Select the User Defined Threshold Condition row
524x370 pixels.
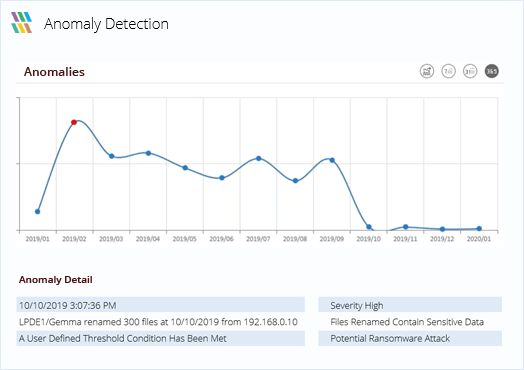(160, 338)
